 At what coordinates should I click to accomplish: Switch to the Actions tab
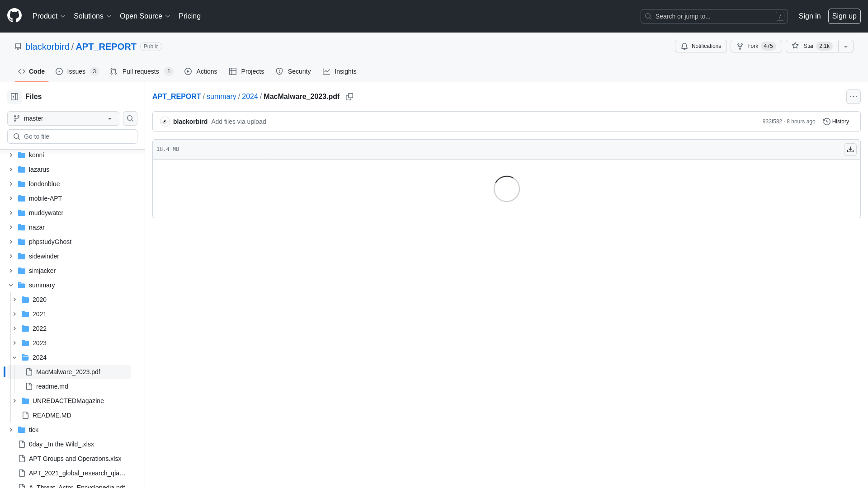201,71
